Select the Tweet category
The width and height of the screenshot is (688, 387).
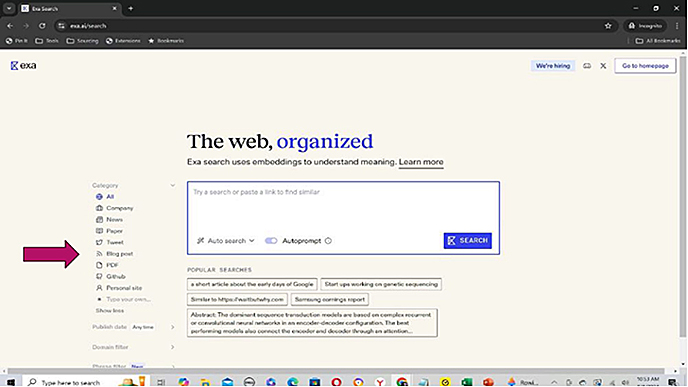[x=110, y=242]
